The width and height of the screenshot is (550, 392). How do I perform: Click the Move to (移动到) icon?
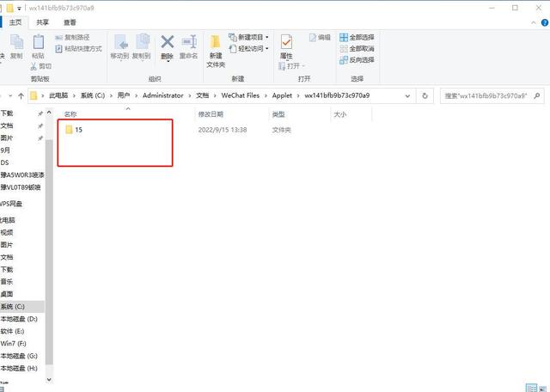click(119, 46)
